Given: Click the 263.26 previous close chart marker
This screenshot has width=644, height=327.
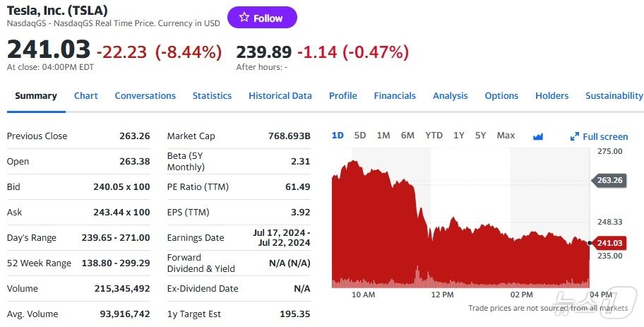Looking at the screenshot, I should tap(609, 180).
